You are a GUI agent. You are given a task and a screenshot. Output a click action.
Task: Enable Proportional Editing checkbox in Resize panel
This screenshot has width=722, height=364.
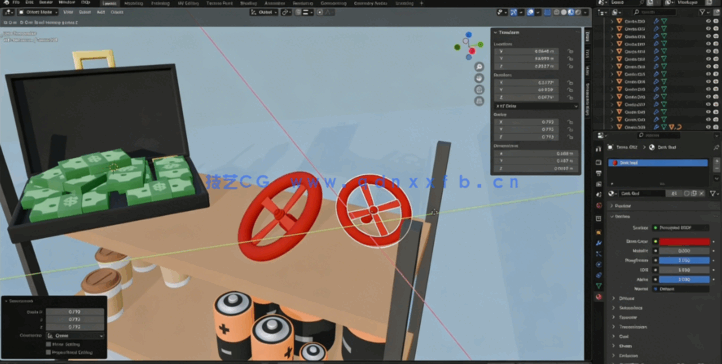click(48, 352)
